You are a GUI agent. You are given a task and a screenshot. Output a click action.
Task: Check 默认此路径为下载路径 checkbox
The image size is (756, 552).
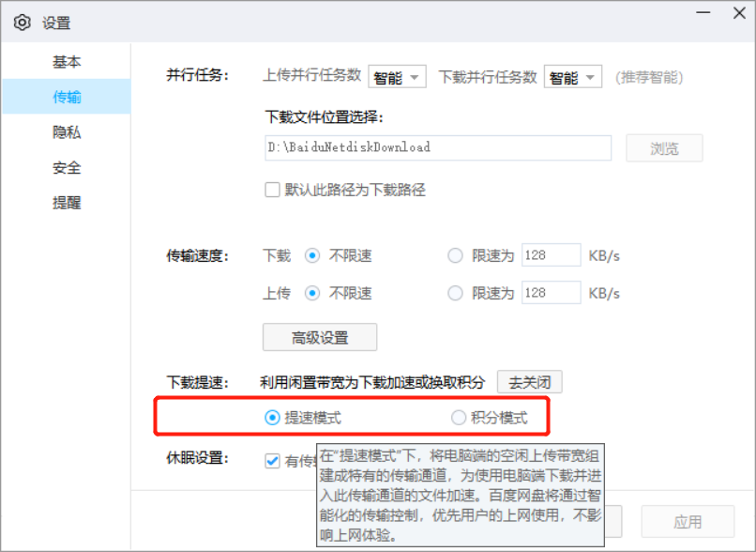(x=272, y=190)
